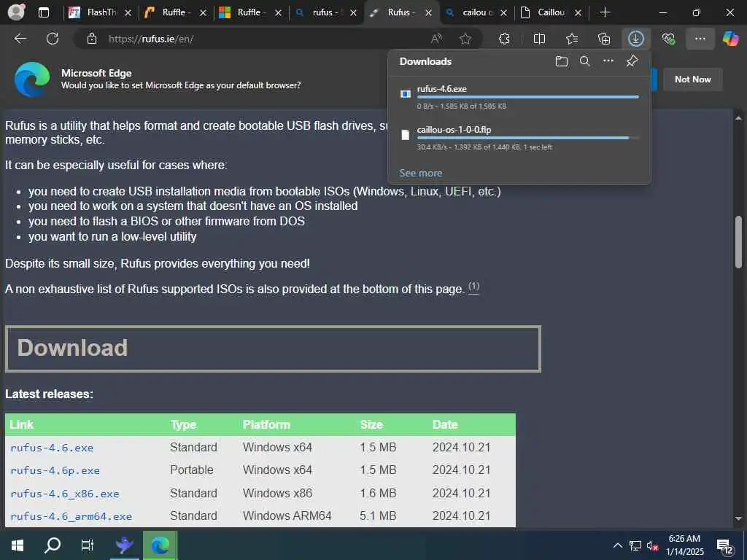Open the blue bird app on taskbar

click(124, 545)
